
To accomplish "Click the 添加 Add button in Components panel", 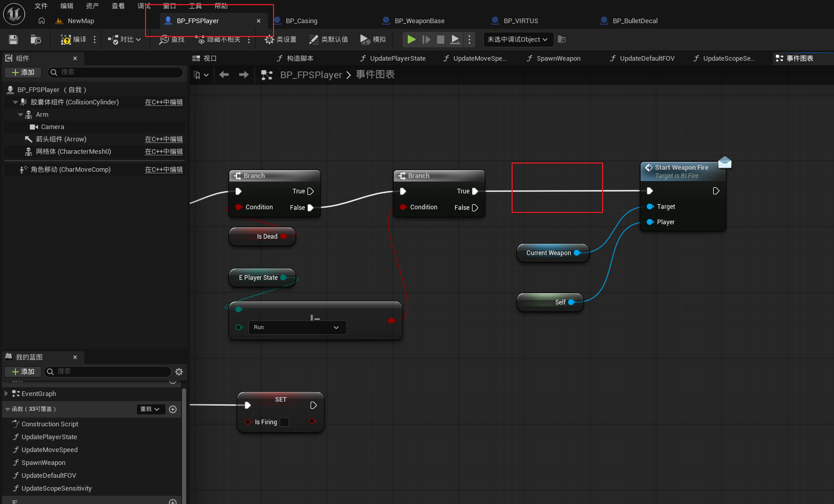I will pyautogui.click(x=23, y=73).
